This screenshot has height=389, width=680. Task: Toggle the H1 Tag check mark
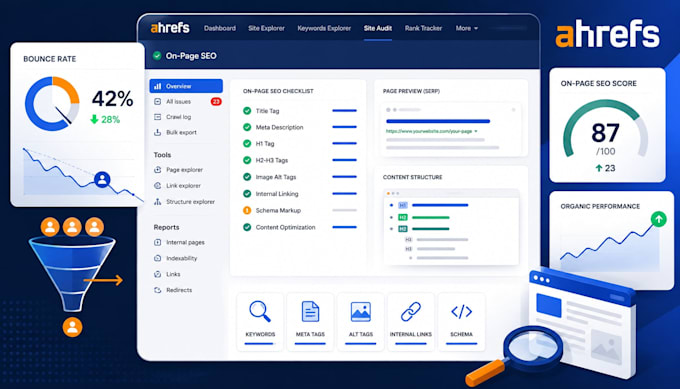[x=247, y=144]
